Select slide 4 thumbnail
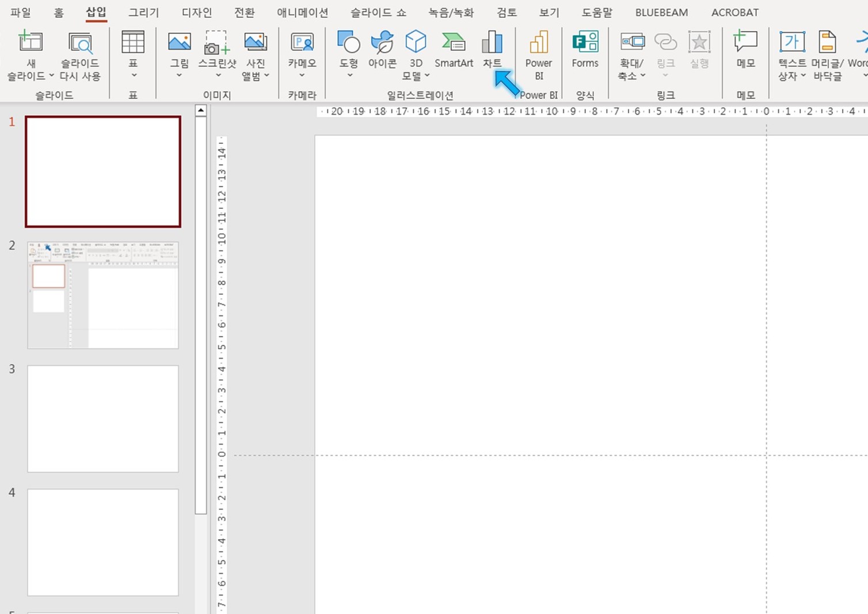The height and width of the screenshot is (614, 868). point(103,542)
